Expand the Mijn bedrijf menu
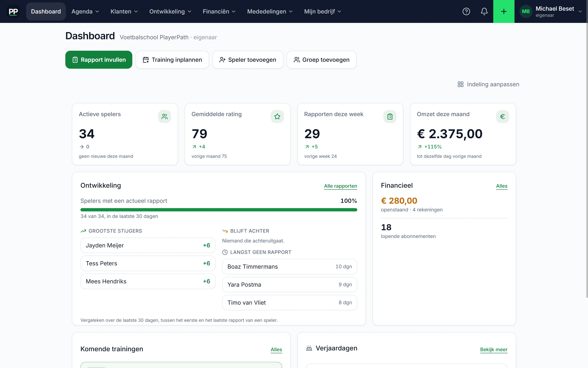Screen dimensions: 588x368 [323, 11]
